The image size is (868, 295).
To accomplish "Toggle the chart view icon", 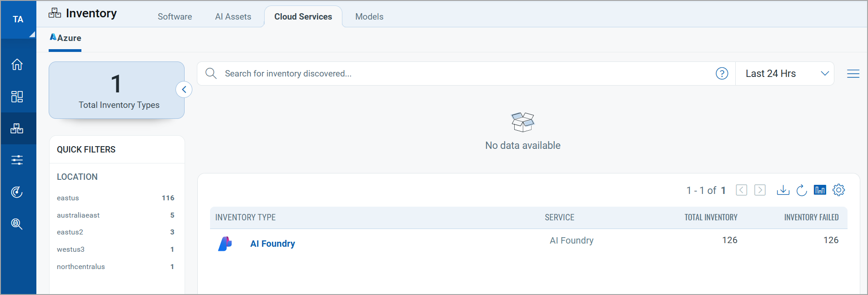I will point(820,190).
